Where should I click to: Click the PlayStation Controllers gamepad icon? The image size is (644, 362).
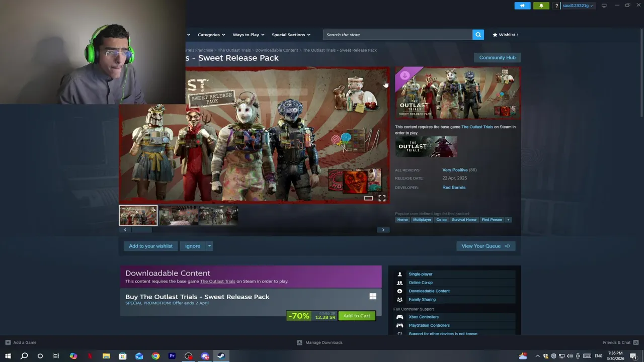[399, 325]
